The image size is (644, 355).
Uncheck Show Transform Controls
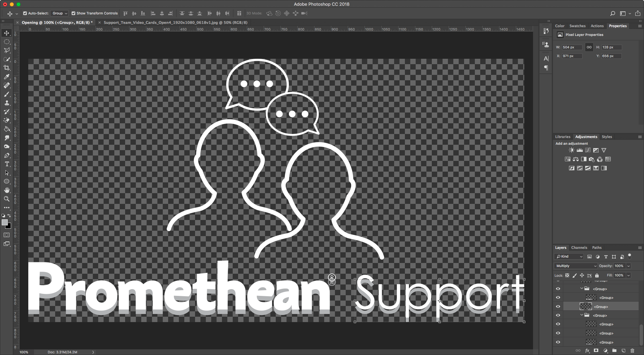click(73, 13)
